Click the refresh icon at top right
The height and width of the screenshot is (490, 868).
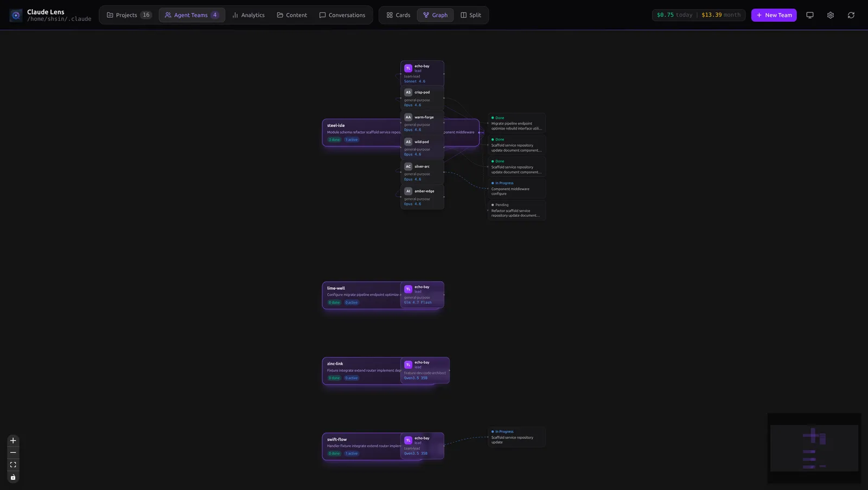[851, 15]
